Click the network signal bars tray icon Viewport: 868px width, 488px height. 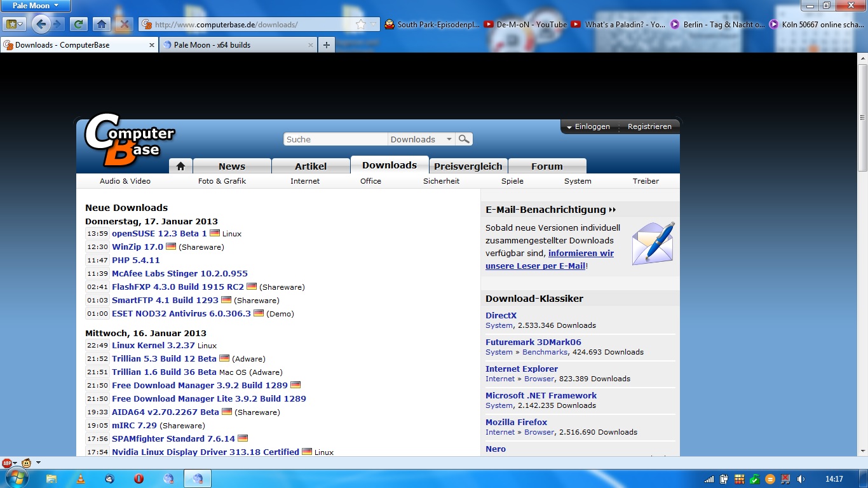(709, 479)
